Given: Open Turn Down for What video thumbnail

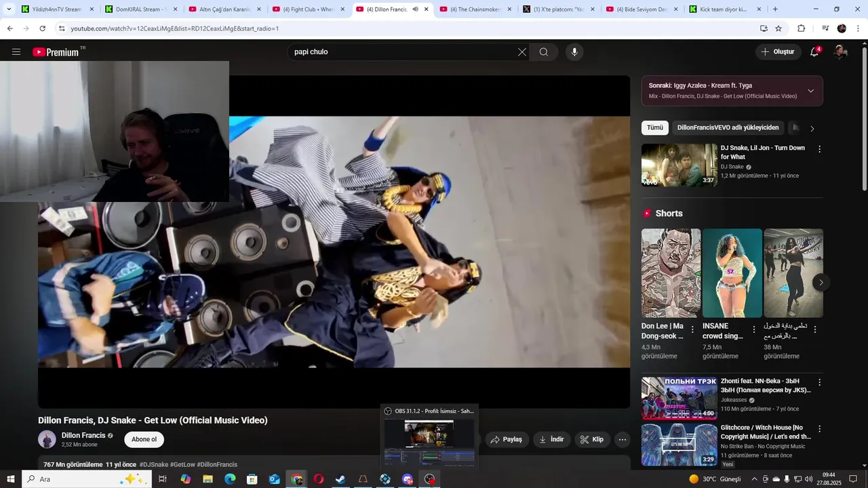Looking at the screenshot, I should (x=679, y=165).
